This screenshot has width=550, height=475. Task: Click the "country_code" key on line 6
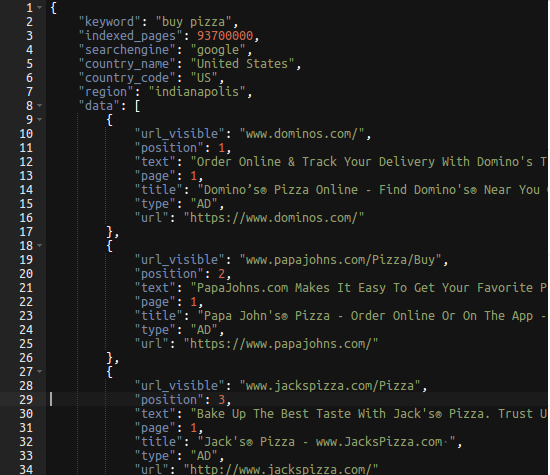point(127,78)
